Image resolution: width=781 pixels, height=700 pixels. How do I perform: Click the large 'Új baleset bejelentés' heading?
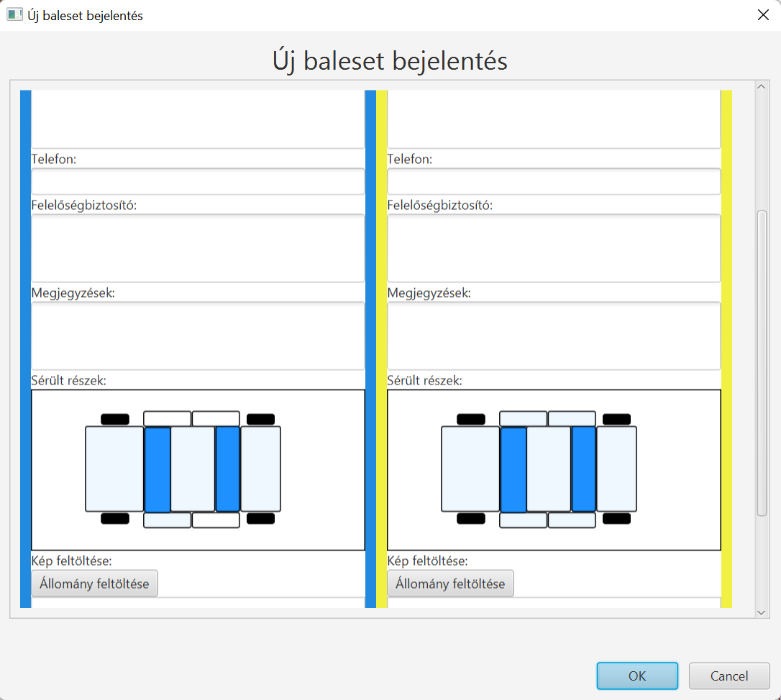point(390,61)
